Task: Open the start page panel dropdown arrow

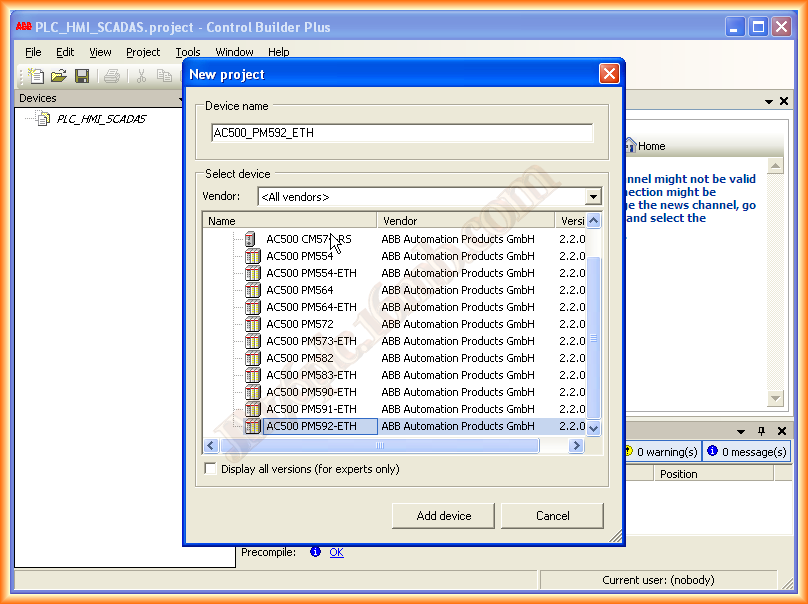Action: click(769, 102)
